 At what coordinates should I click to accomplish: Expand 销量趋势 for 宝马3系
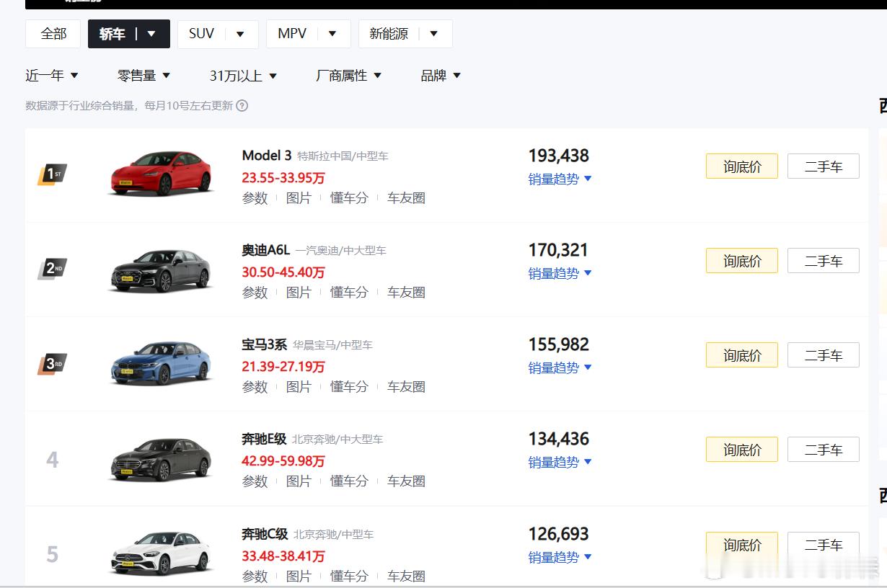560,367
